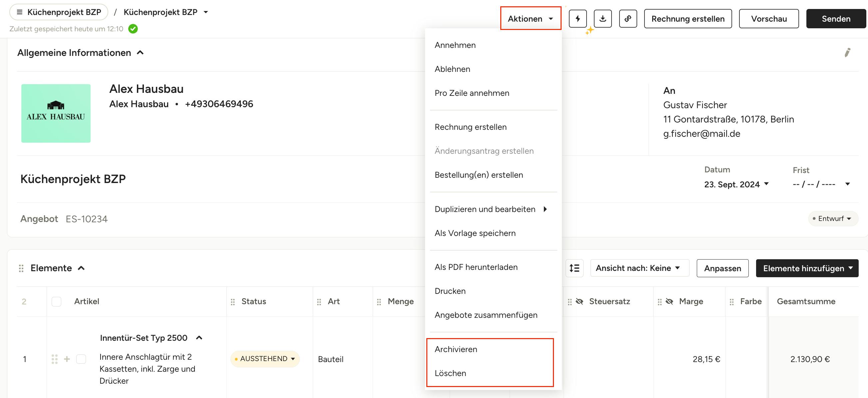This screenshot has width=868, height=398.
Task: Click the Alex Hausbau company logo
Action: pos(56,113)
